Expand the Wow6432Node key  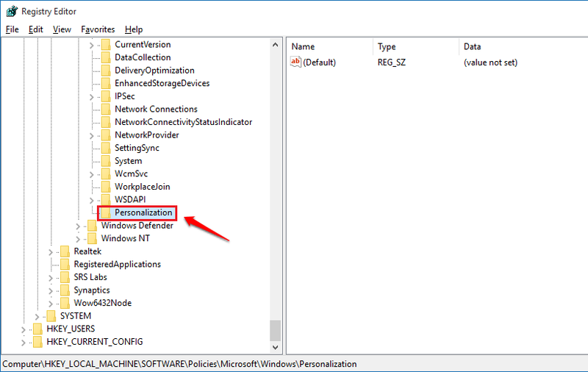tap(50, 304)
